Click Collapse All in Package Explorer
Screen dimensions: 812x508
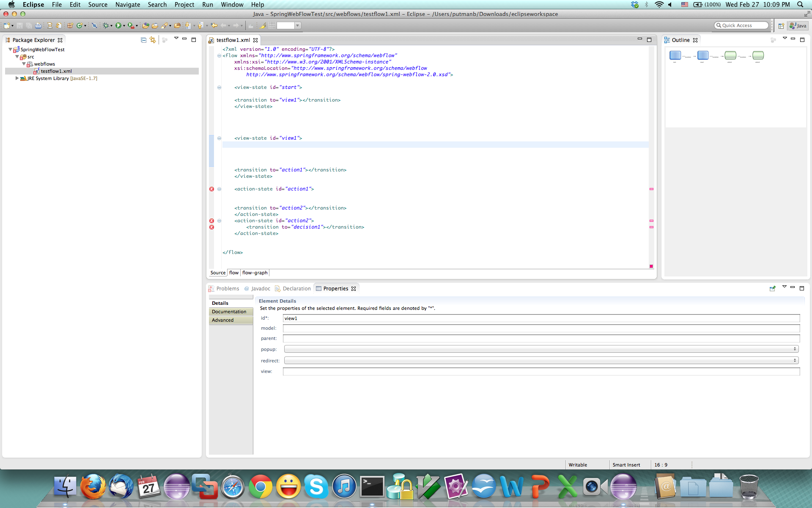pos(144,40)
